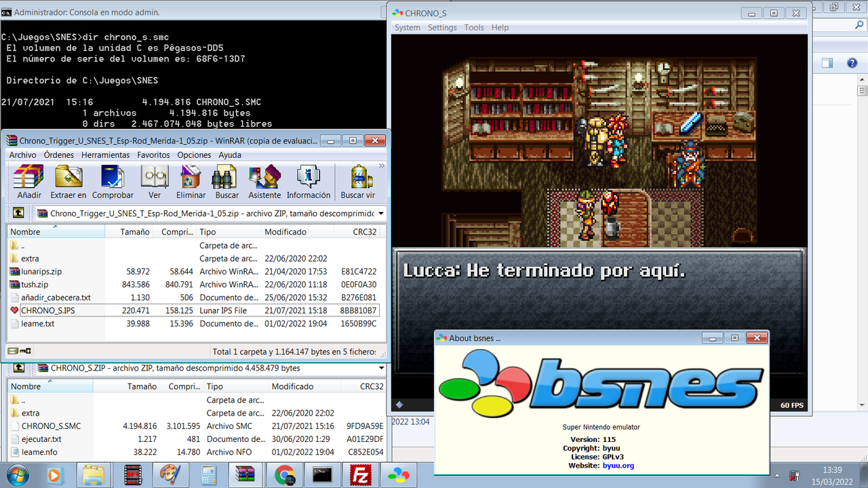Open the Órdenes menu in WinRAR
Image resolution: width=868 pixels, height=488 pixels.
click(x=59, y=155)
